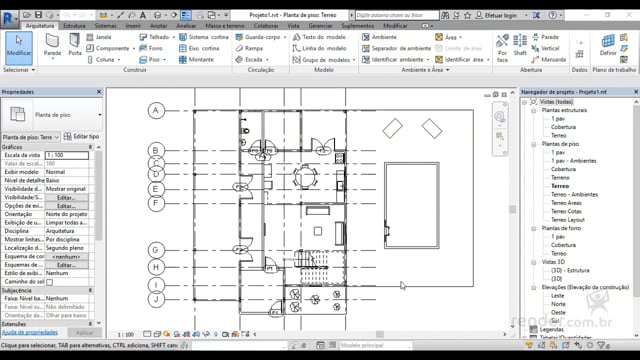Click the Janela window tool

click(99, 37)
